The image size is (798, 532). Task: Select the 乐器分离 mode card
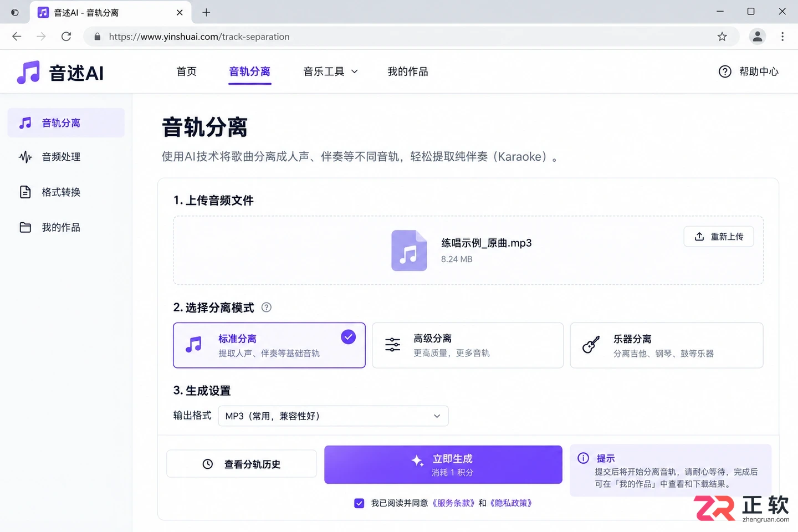[x=667, y=345]
